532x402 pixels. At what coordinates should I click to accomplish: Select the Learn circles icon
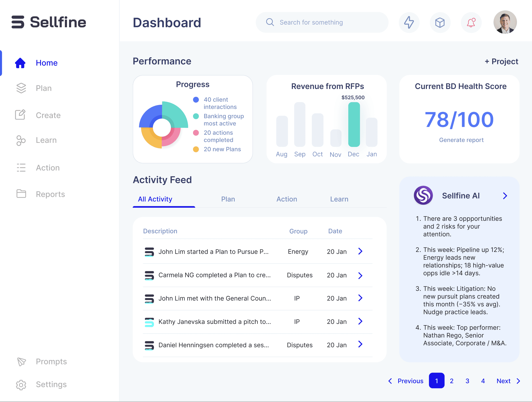[x=21, y=140]
